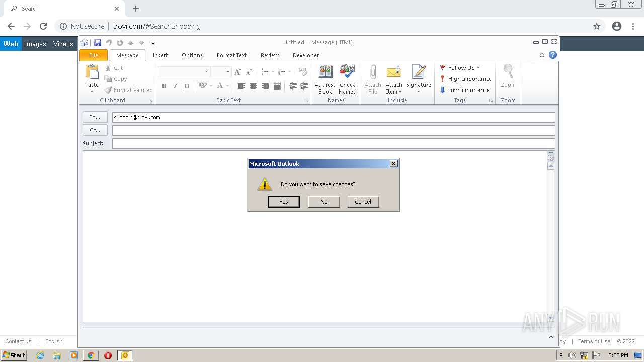The width and height of the screenshot is (644, 362).
Task: Close the Microsoft Outlook dialog box
Action: (394, 163)
